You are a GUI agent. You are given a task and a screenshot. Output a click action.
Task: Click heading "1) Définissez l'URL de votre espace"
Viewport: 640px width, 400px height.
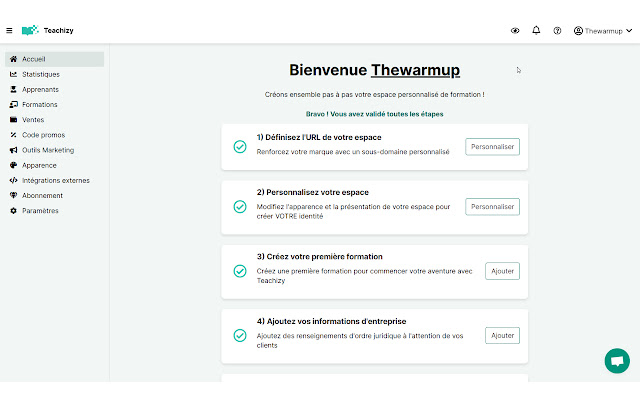[319, 138]
